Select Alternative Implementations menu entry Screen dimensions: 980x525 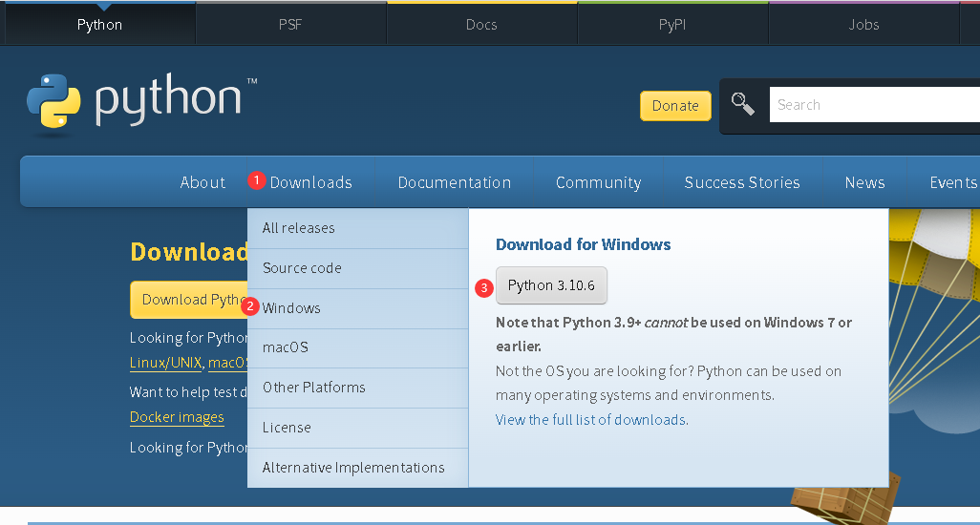pyautogui.click(x=357, y=468)
